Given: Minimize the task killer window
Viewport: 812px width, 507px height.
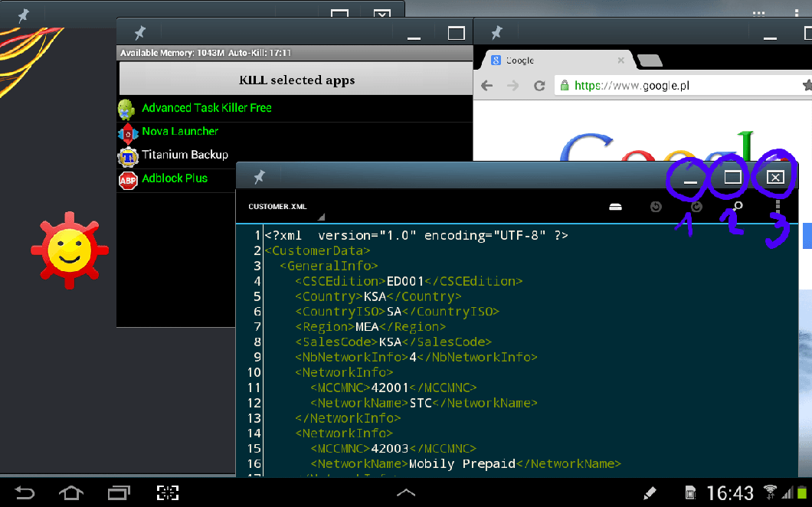Looking at the screenshot, I should pyautogui.click(x=414, y=35).
